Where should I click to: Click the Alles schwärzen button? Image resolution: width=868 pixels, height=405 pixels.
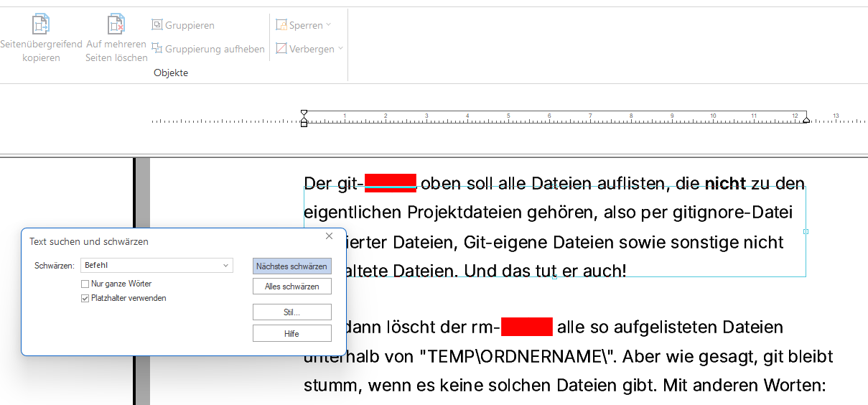coord(291,287)
